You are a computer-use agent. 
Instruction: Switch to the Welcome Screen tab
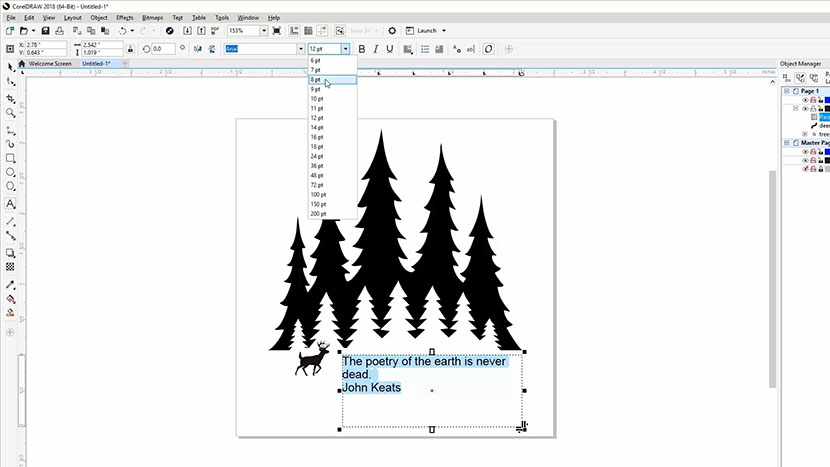(49, 63)
